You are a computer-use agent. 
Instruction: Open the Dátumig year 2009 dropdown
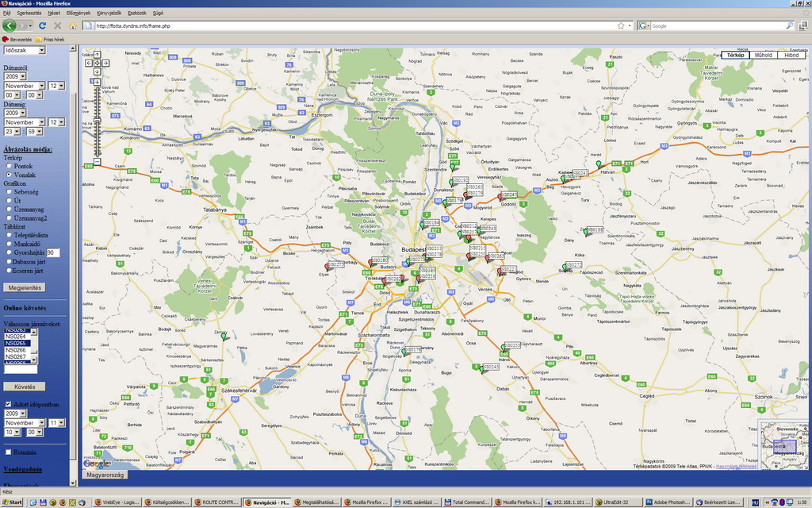click(x=16, y=113)
